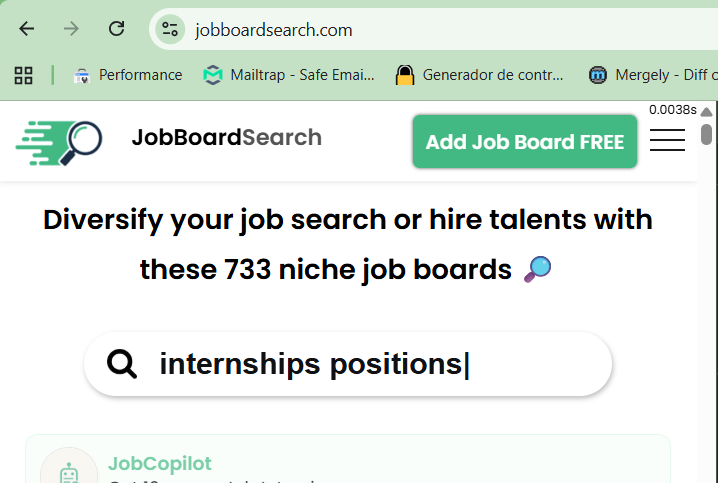This screenshot has height=483, width=718.
Task: Click the page scrollbar thumb
Action: [706, 134]
